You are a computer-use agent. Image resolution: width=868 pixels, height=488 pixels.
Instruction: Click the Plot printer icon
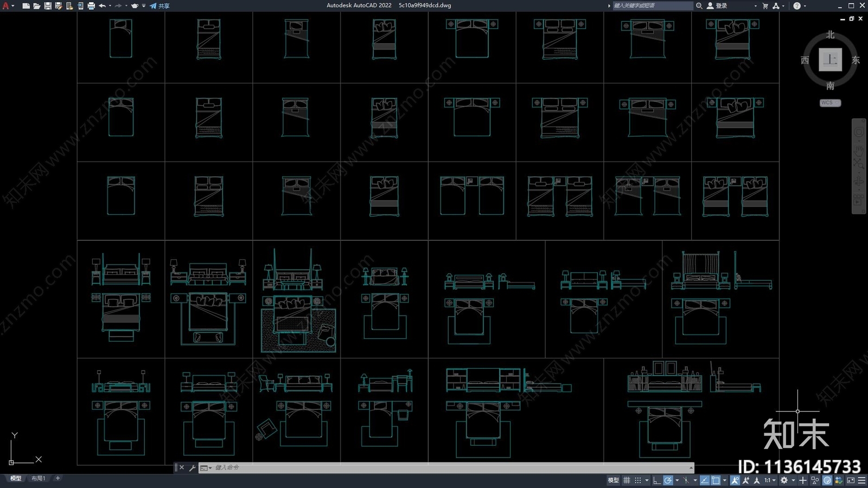pyautogui.click(x=91, y=6)
